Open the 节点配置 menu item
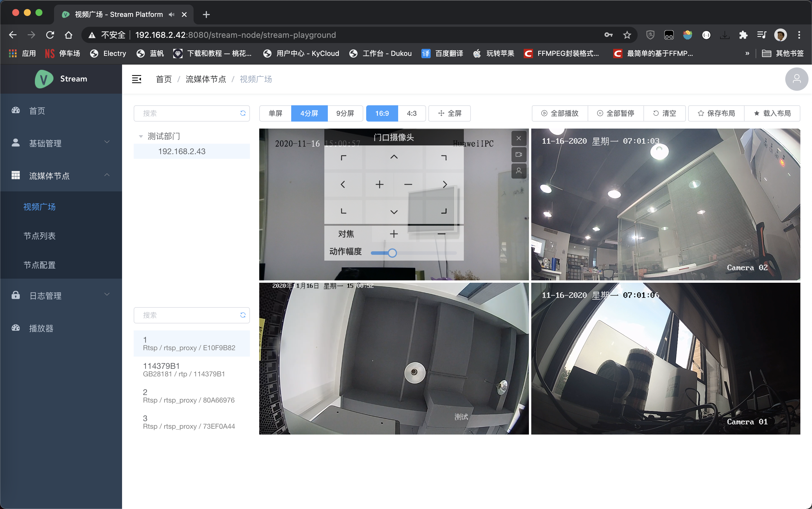Viewport: 812px width, 509px height. 39,265
